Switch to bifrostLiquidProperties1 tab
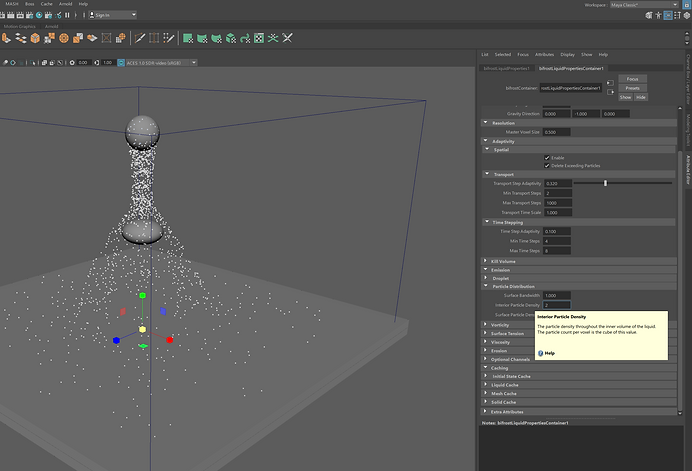This screenshot has height=471, width=692. coord(507,68)
